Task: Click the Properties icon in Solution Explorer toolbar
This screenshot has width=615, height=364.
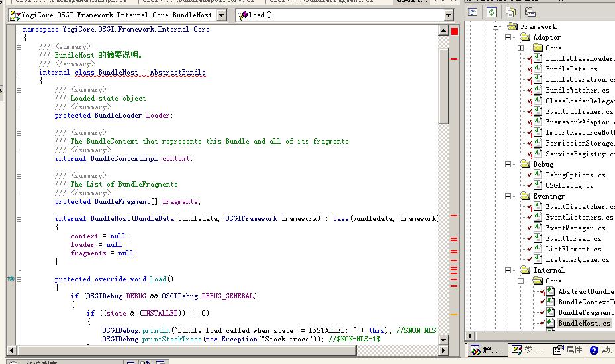Action: [x=530, y=12]
